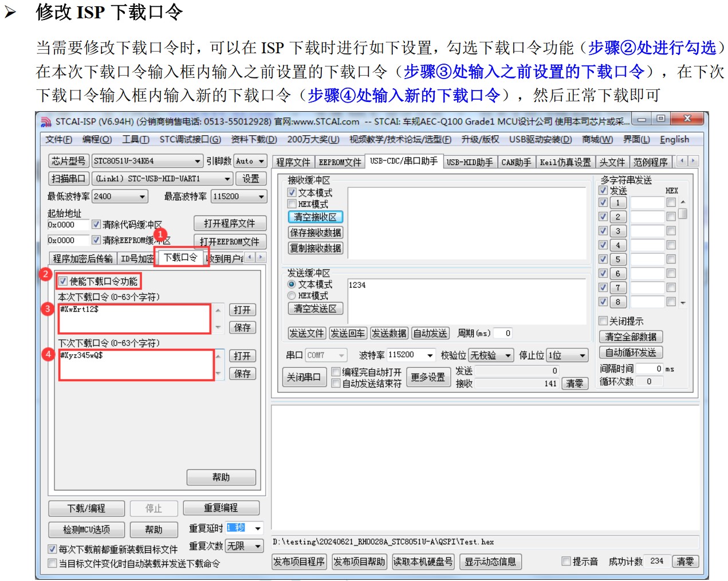Screen dimensions: 728x581
Task: Open the 重复延时 dropdown
Action: pos(245,528)
